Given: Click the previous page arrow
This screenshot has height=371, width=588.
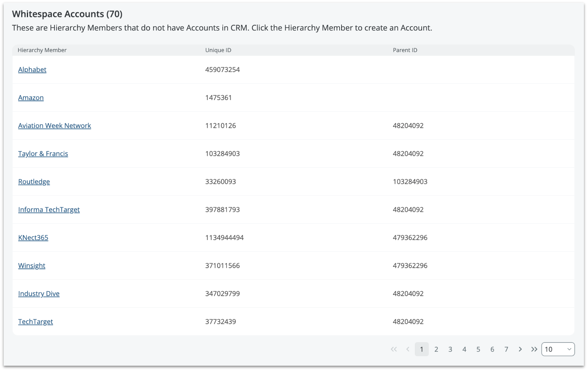Looking at the screenshot, I should pos(407,349).
